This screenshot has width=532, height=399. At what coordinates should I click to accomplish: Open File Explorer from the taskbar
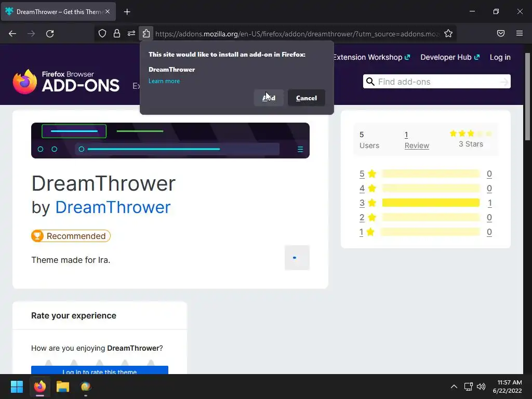63,387
